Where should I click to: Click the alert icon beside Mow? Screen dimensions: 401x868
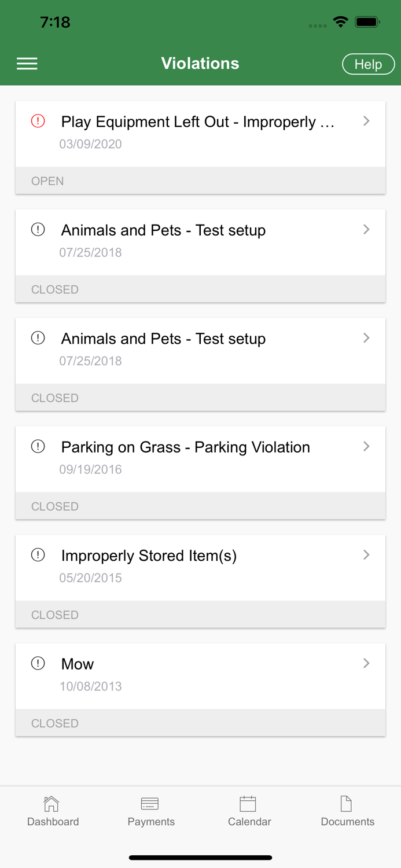(x=38, y=663)
